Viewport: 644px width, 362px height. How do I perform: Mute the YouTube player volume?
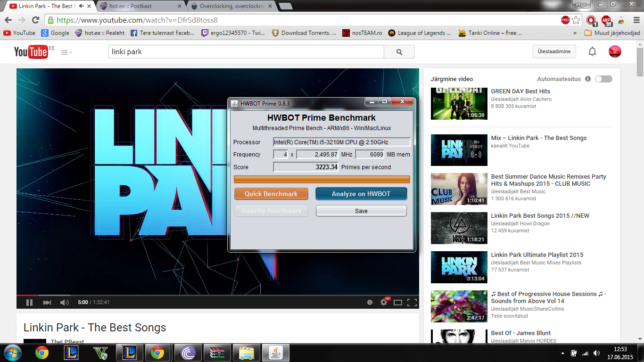point(65,303)
